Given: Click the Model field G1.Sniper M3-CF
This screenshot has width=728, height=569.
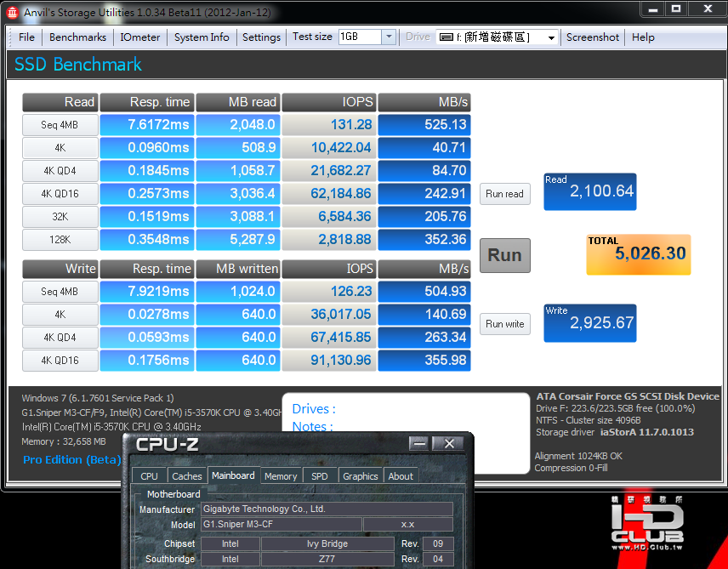Looking at the screenshot, I should [x=282, y=524].
